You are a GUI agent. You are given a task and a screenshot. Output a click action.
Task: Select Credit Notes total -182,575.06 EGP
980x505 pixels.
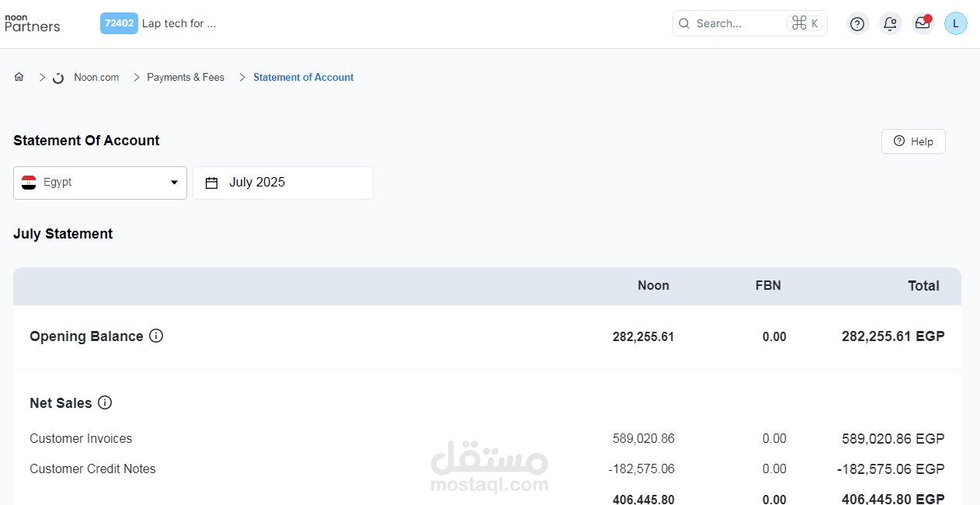coord(891,468)
